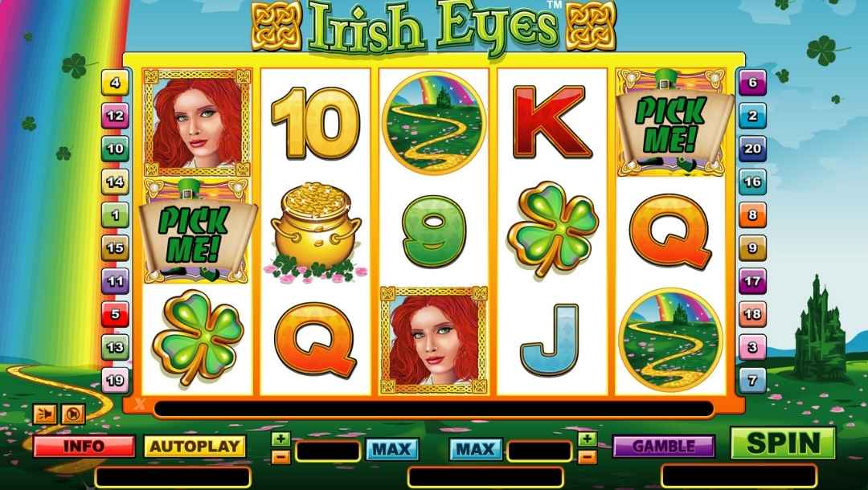The image size is (868, 490).
Task: Select payline 4 marker
Action: [x=115, y=83]
